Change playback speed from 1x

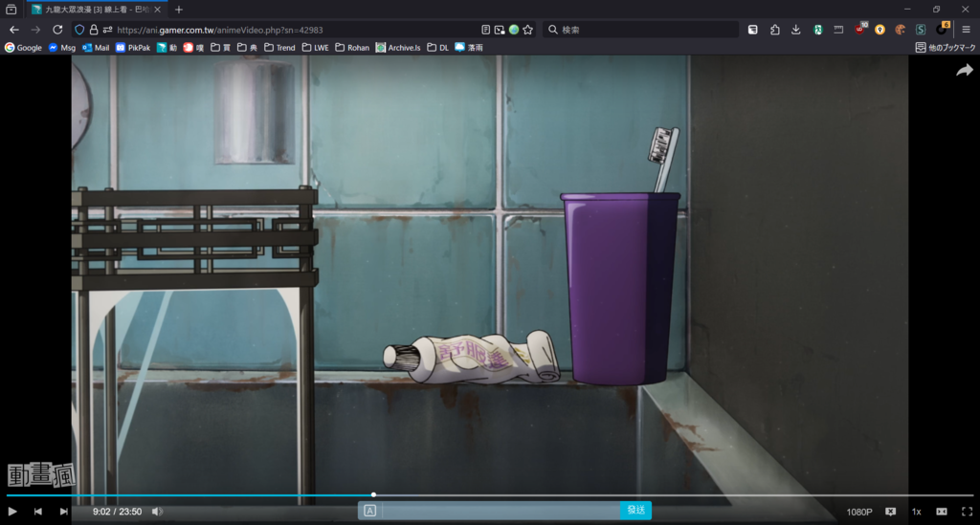pos(916,512)
